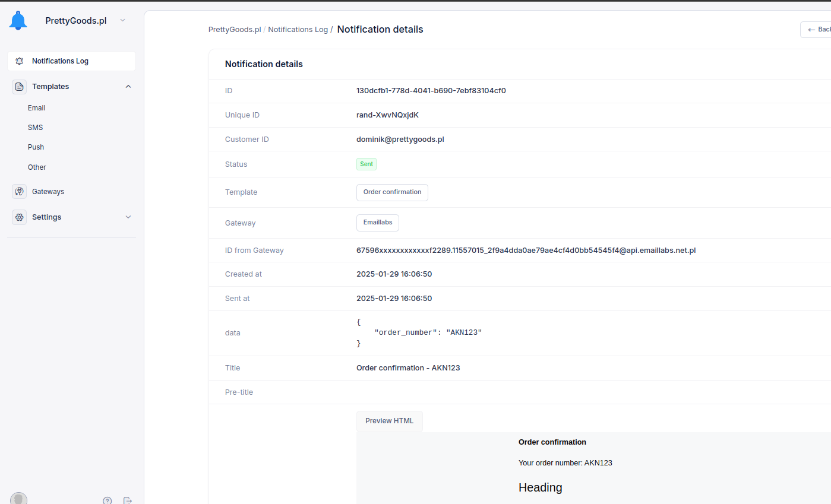Open the Order confirmation template button
831x504 pixels.
(x=392, y=192)
